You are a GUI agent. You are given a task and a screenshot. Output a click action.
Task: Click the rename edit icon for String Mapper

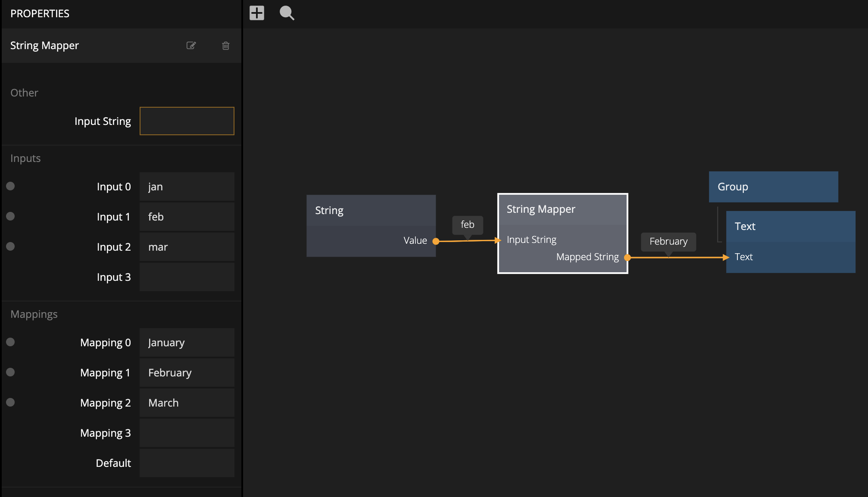[191, 46]
